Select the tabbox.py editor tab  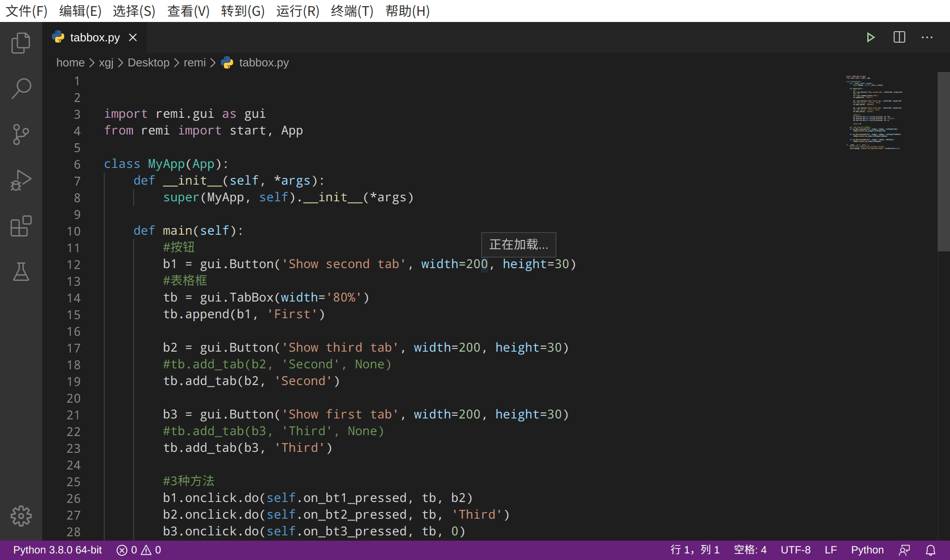click(x=94, y=37)
